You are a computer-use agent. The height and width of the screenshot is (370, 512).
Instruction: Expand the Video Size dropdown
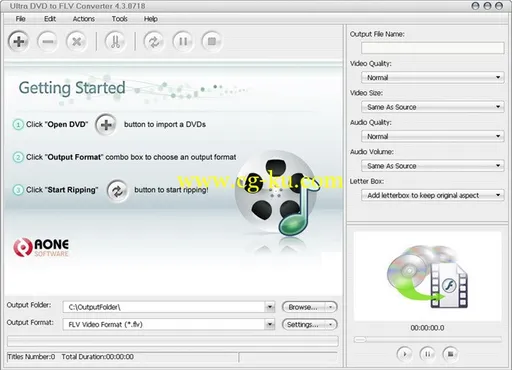498,107
